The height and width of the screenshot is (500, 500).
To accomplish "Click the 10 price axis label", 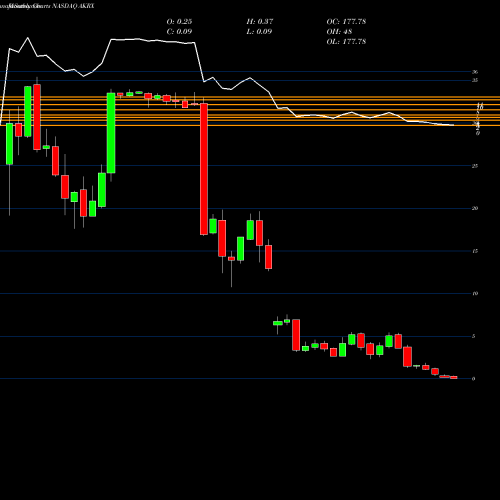I will pyautogui.click(x=475, y=293).
